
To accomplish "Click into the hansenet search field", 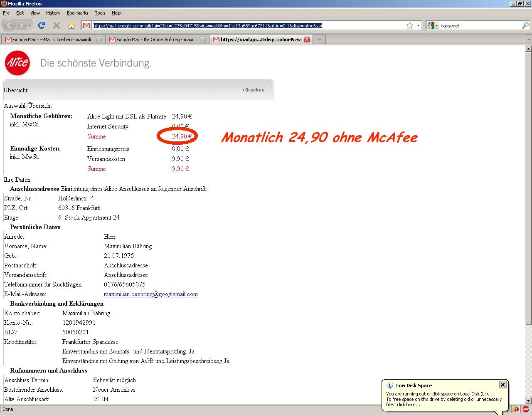I will (480, 25).
